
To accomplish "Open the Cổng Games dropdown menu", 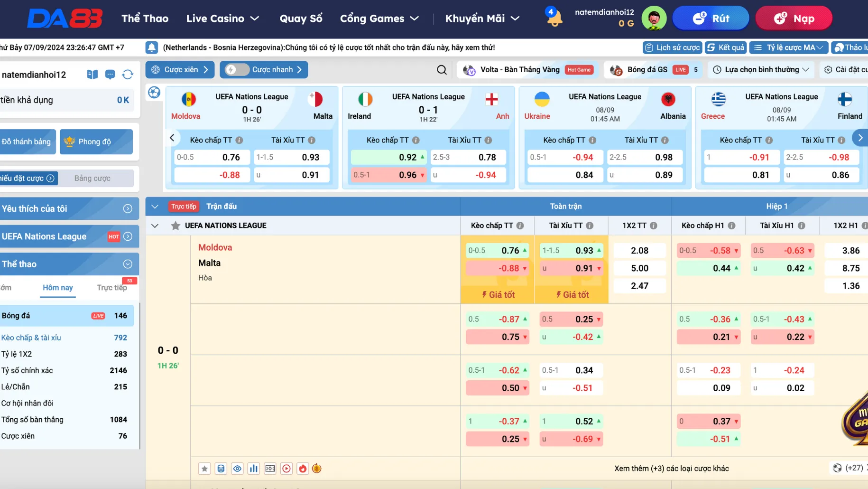I will (x=379, y=19).
